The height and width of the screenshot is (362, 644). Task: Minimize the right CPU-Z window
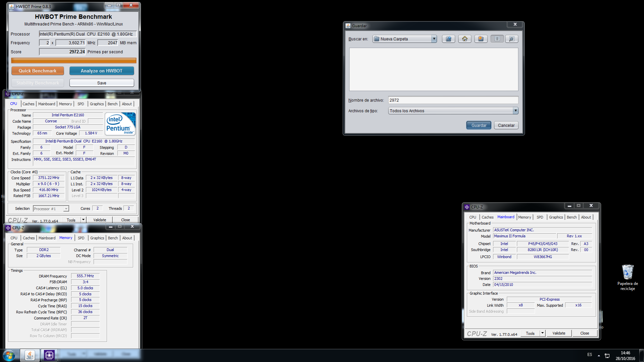click(x=569, y=206)
